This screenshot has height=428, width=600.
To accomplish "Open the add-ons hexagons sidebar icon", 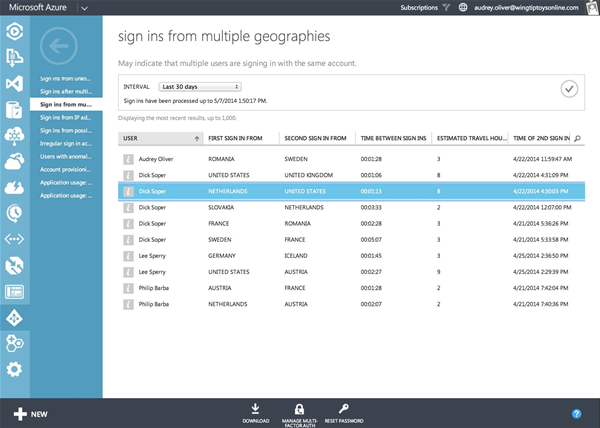I will [x=15, y=343].
